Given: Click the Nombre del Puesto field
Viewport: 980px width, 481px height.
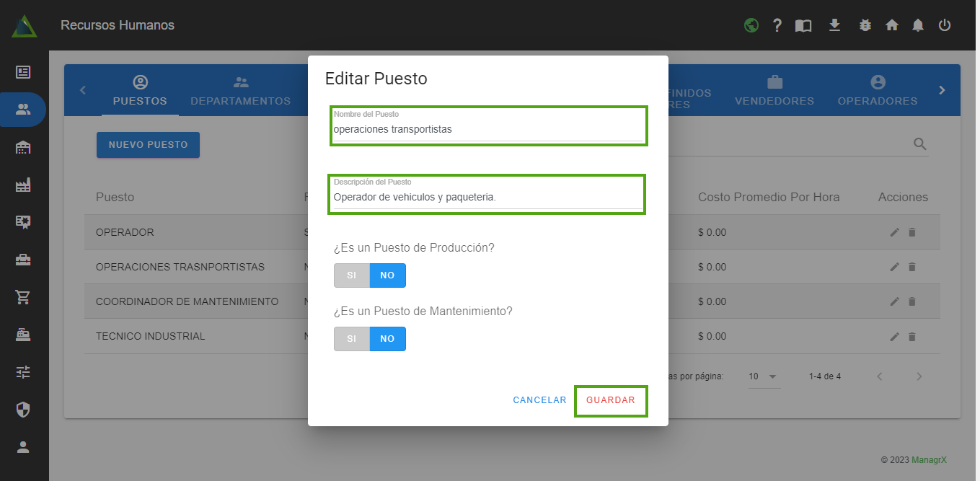Looking at the screenshot, I should click(487, 130).
